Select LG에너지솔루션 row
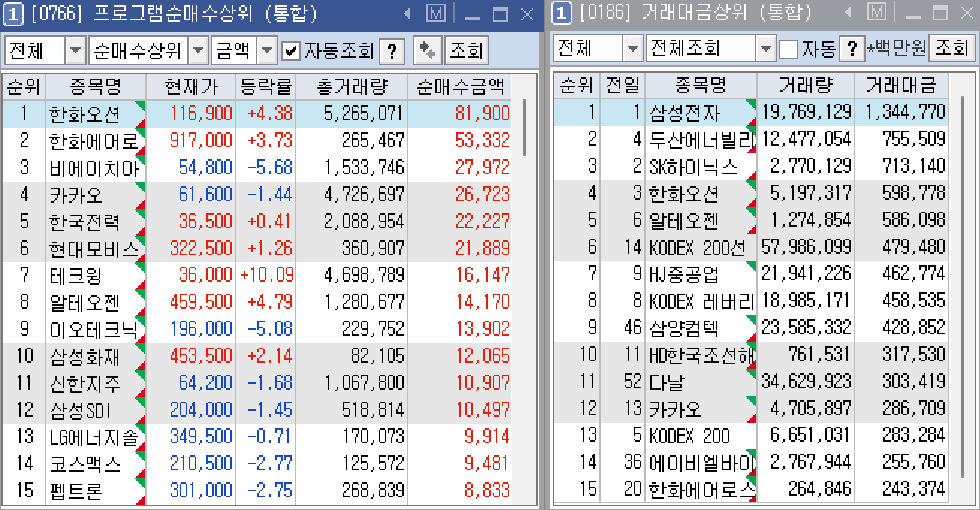The width and height of the screenshot is (980, 510). click(257, 437)
